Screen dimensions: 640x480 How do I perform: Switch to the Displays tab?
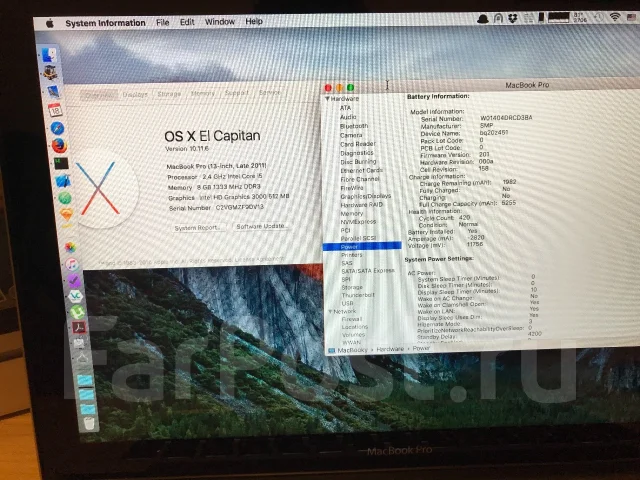coord(135,94)
